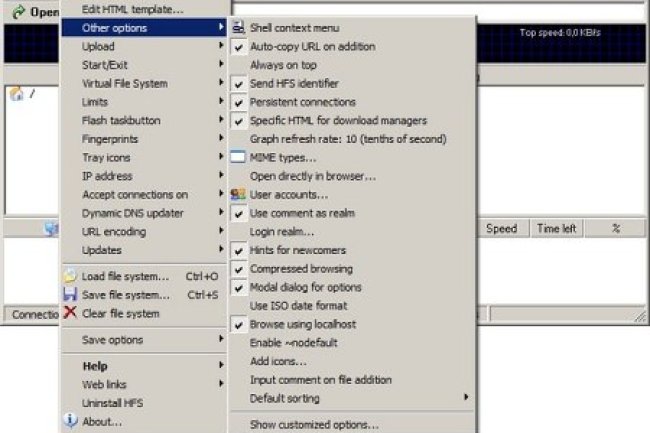Expand the Limits submenu
The height and width of the screenshot is (433, 650).
point(144,102)
